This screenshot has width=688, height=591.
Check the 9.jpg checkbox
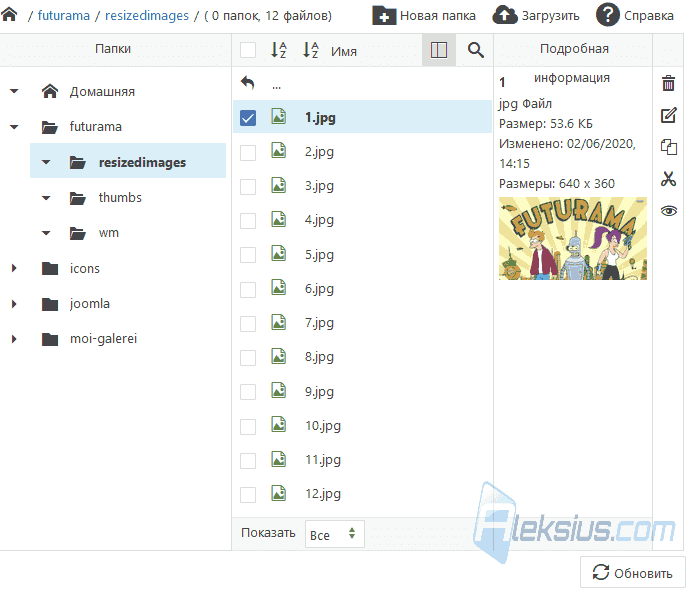(x=248, y=392)
